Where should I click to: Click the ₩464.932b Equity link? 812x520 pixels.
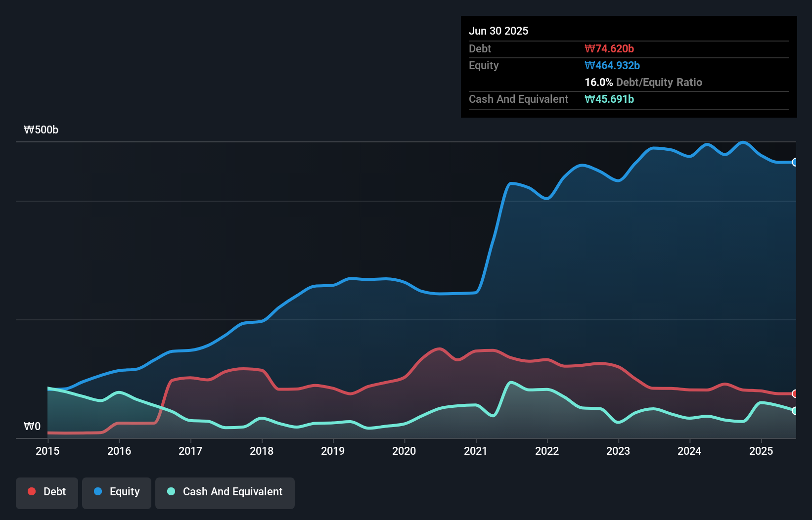tap(612, 65)
